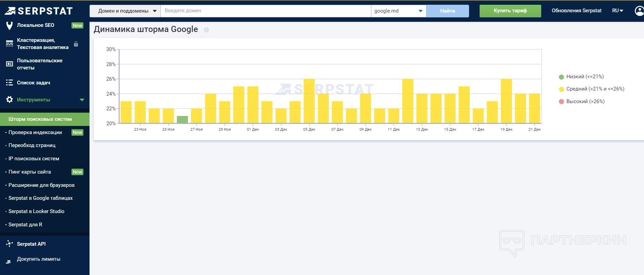Click the New badge beside Локальное SEO
Viewport: 644px width, 275px height.
coord(78,26)
